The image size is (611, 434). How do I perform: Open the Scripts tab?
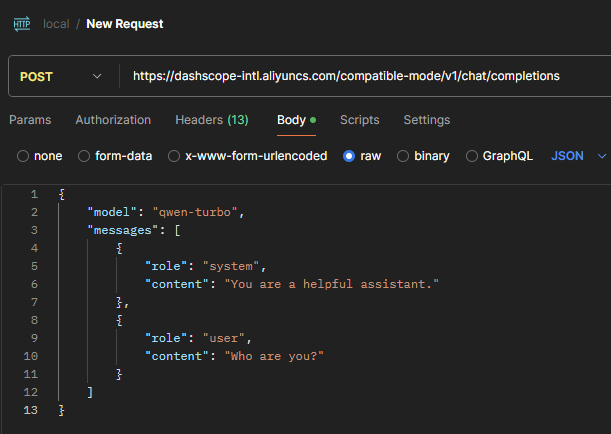coord(359,120)
